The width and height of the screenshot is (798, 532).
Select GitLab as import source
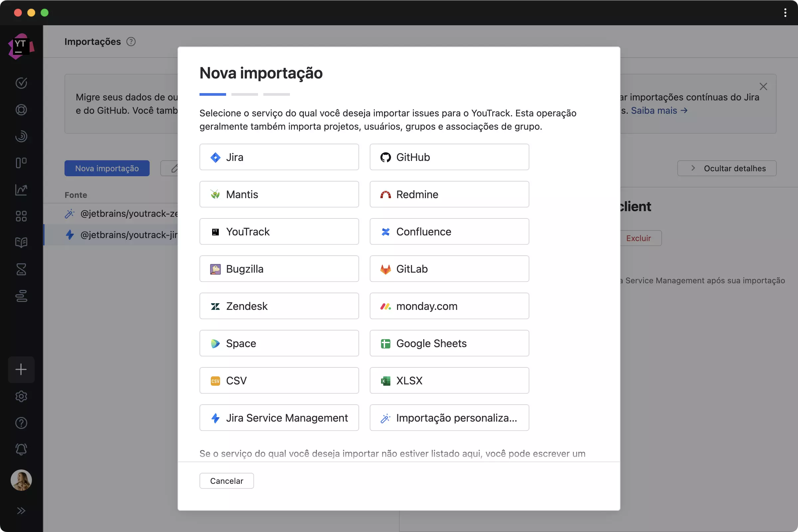(450, 269)
